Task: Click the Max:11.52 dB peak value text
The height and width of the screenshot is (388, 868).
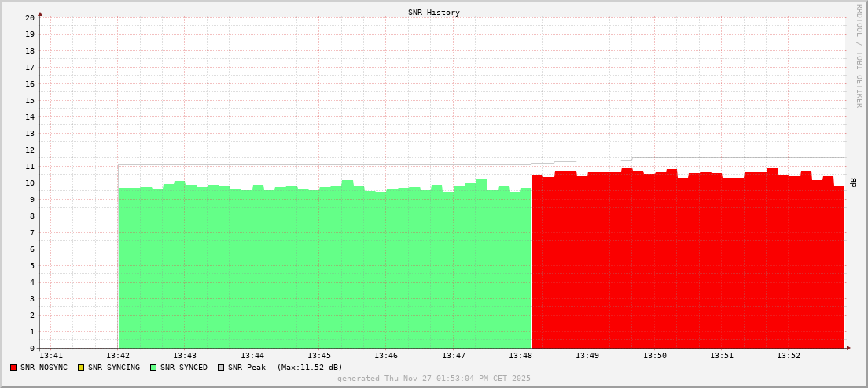Action: tap(310, 368)
